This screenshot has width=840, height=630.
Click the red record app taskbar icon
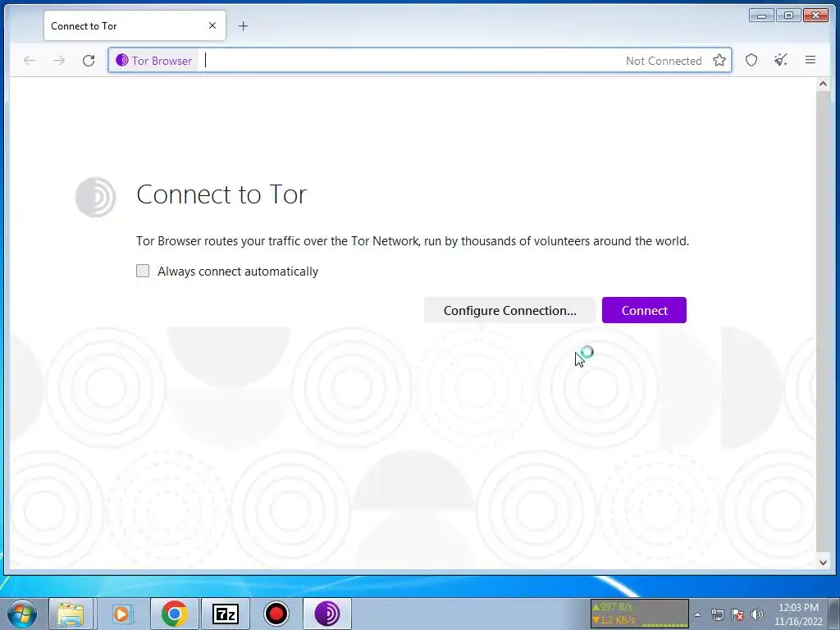[x=276, y=614]
